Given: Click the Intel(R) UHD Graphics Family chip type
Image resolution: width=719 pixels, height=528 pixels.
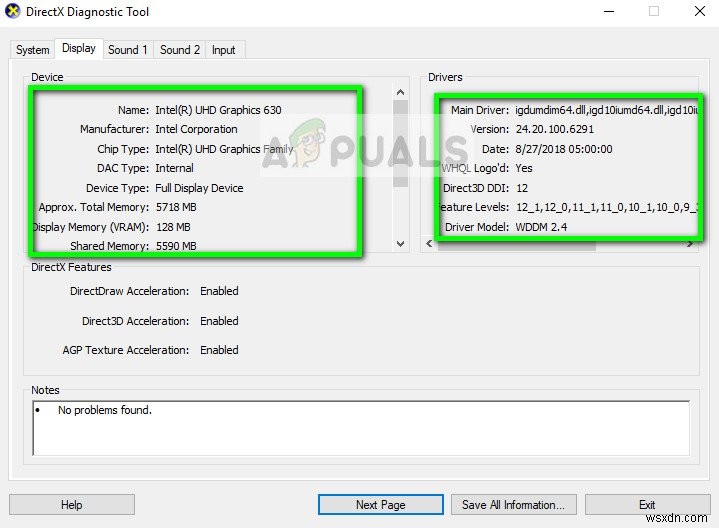Looking at the screenshot, I should [x=224, y=149].
